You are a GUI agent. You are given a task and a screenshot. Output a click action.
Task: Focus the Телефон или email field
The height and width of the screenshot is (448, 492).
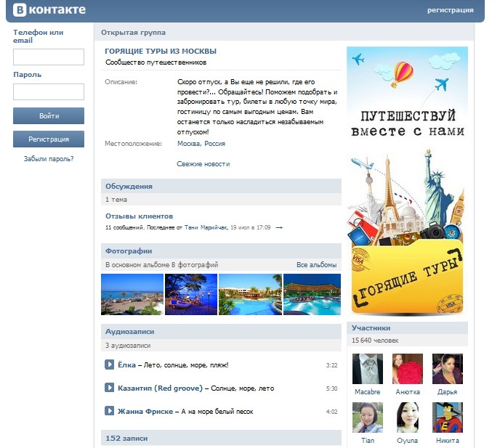tap(49, 57)
